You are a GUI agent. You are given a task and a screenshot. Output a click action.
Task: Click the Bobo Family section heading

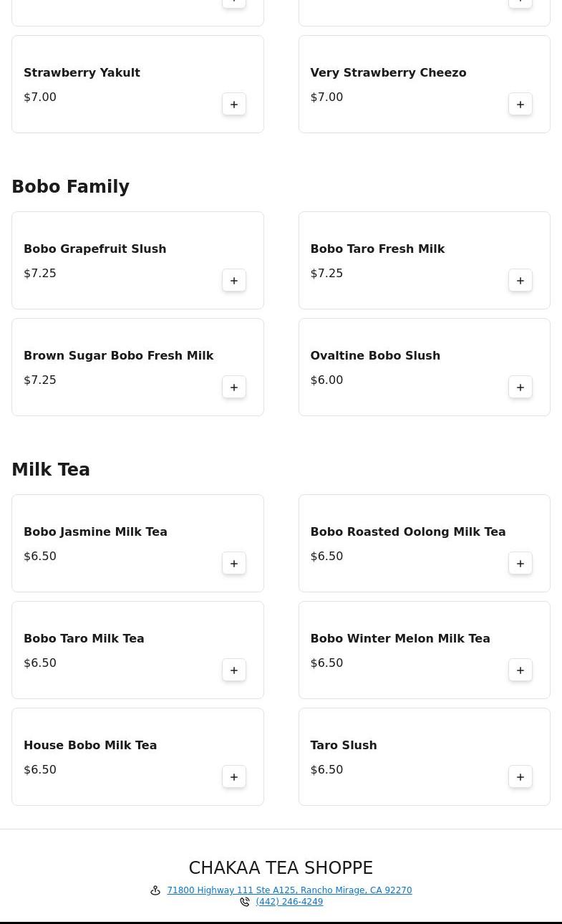(70, 187)
